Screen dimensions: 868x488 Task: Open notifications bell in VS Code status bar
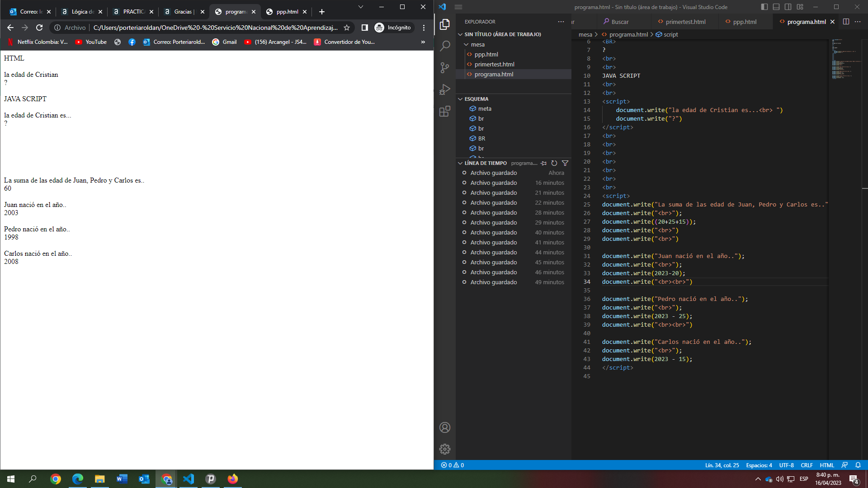click(x=858, y=465)
